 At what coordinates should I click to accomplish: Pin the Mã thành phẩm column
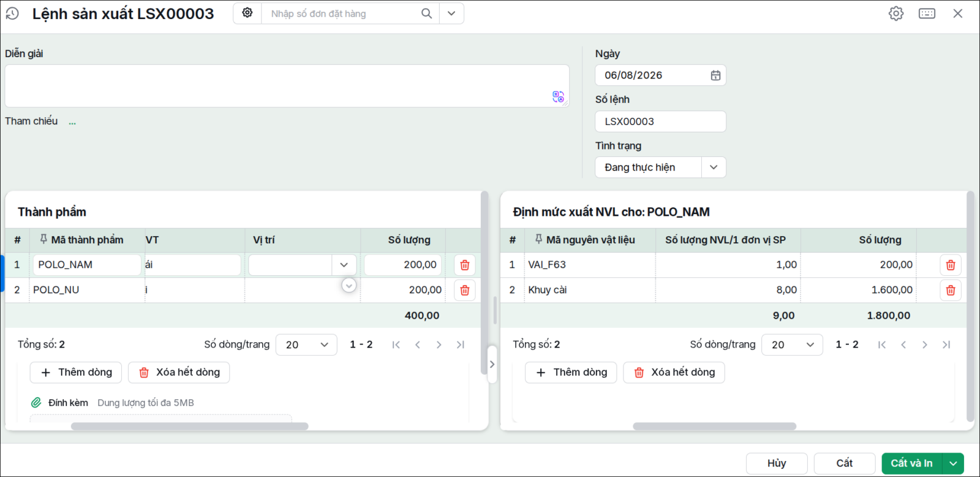[x=43, y=239]
